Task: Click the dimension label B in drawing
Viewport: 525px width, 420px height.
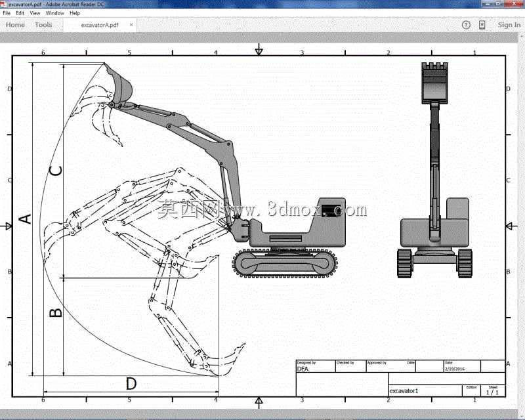Action: pyautogui.click(x=56, y=312)
